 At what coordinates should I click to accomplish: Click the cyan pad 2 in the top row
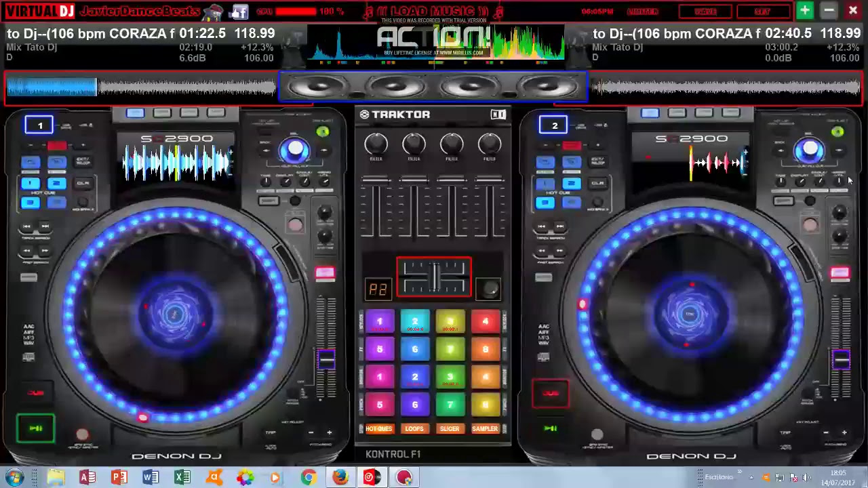click(x=415, y=322)
